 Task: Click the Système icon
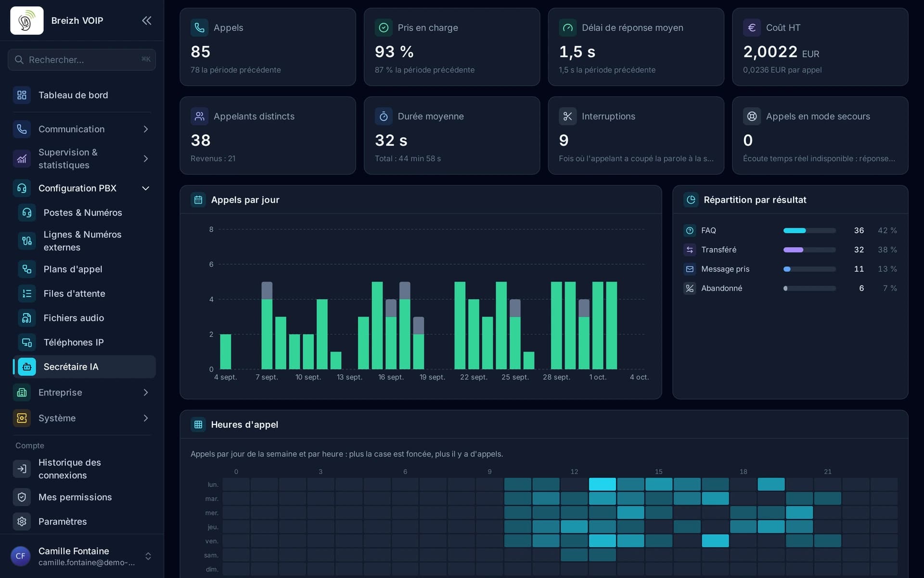pos(22,418)
